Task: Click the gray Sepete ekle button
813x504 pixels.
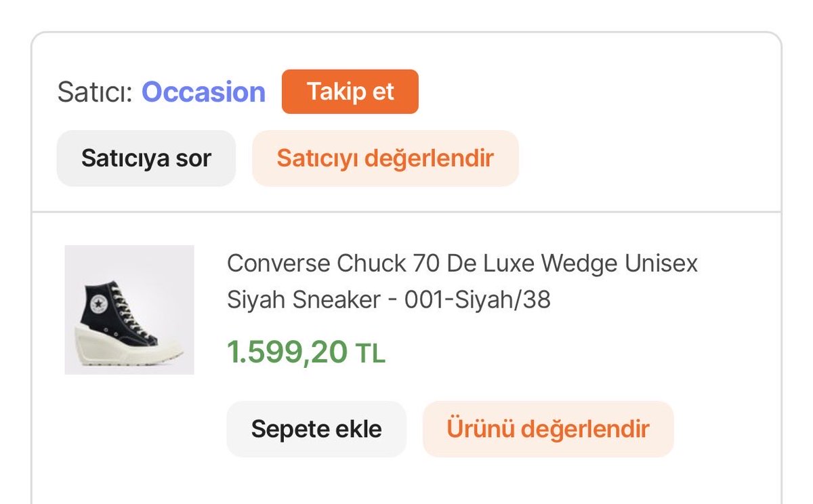Action: coord(316,429)
